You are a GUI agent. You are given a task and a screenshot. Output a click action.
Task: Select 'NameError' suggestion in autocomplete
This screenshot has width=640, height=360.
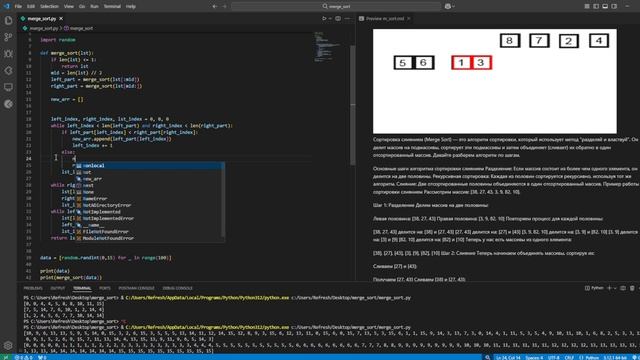coord(149,198)
